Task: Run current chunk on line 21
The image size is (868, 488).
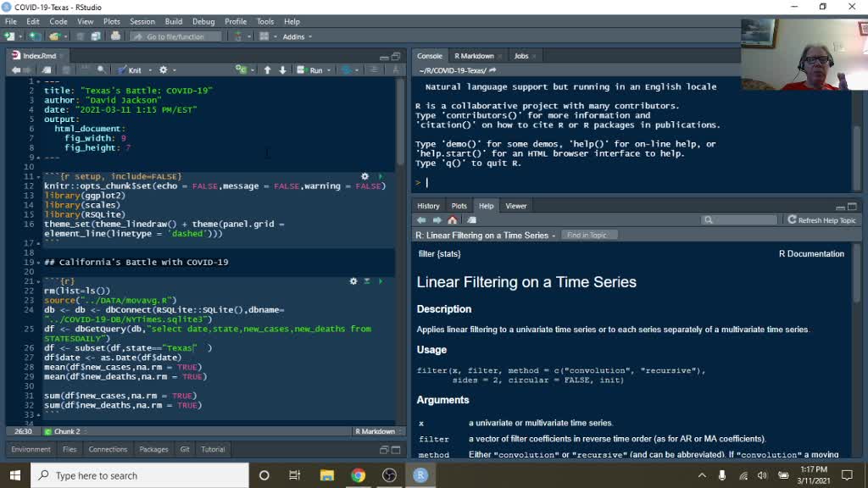Action: pos(381,281)
